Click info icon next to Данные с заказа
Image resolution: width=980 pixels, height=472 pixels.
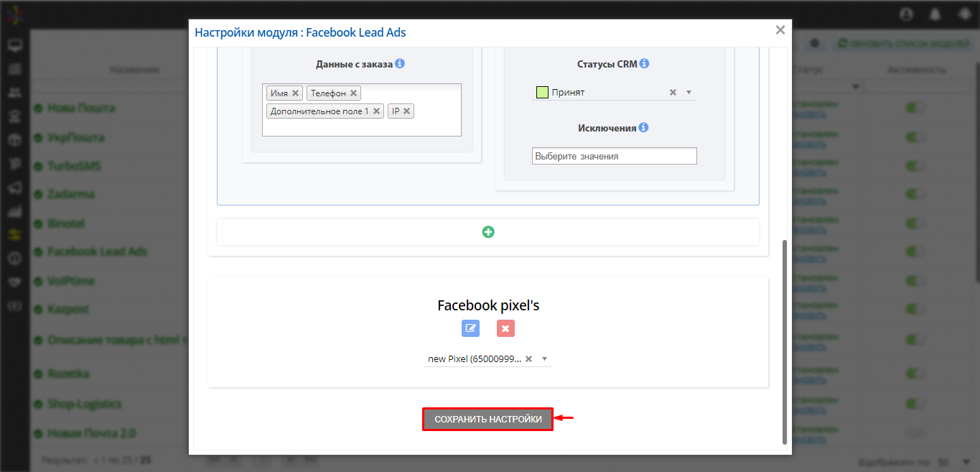pos(400,63)
